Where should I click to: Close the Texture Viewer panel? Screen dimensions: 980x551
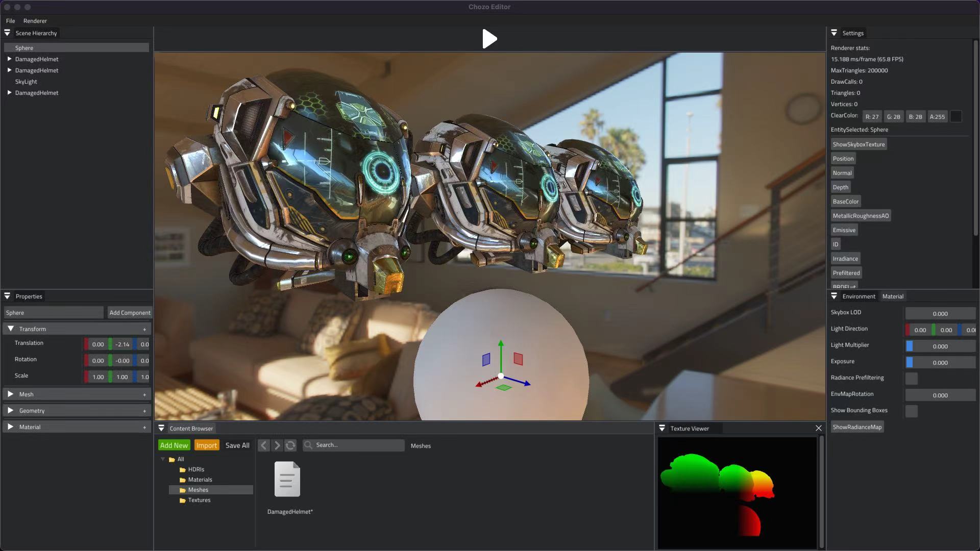819,429
